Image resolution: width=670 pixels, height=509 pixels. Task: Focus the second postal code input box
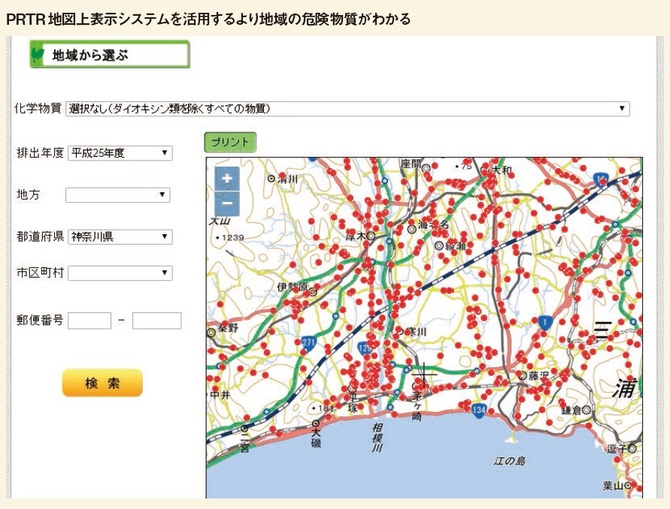point(156,321)
